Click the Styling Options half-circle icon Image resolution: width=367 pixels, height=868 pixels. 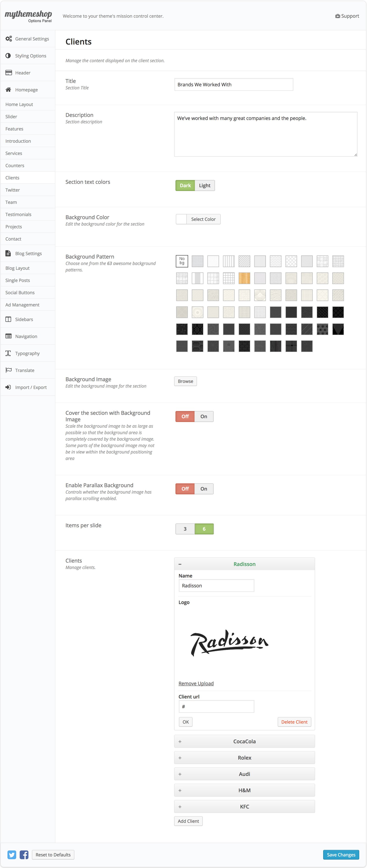click(x=8, y=56)
